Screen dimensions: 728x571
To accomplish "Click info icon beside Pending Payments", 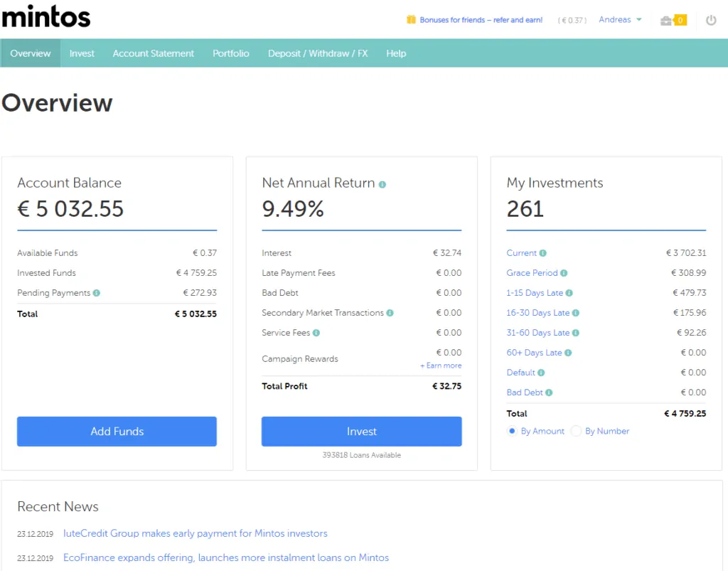I will pos(97,293).
